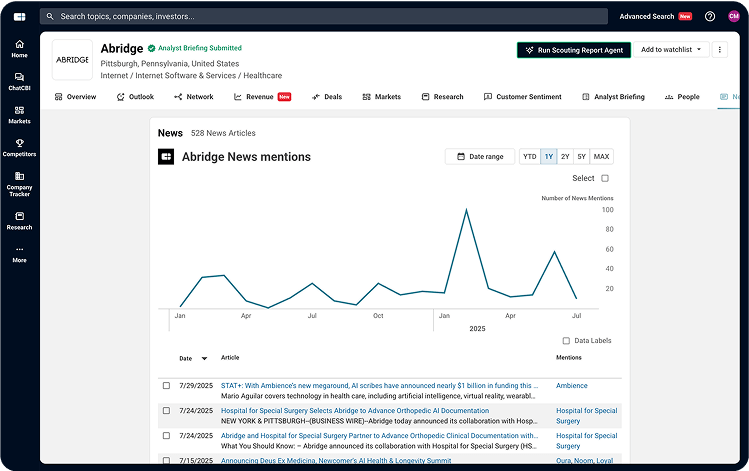This screenshot has height=471, width=749.
Task: Open Competitors trophy icon in sidebar
Action: point(19,147)
